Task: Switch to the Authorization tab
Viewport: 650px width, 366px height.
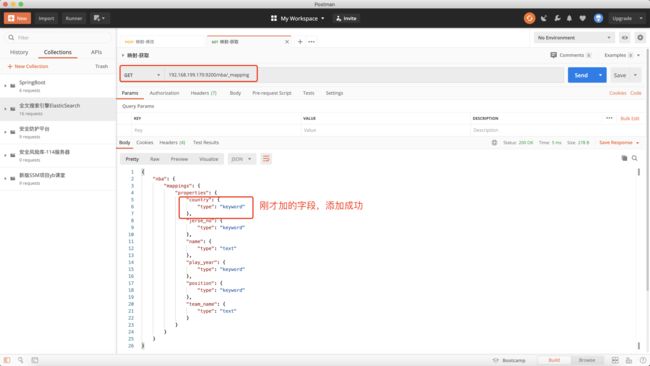Action: pyautogui.click(x=164, y=93)
